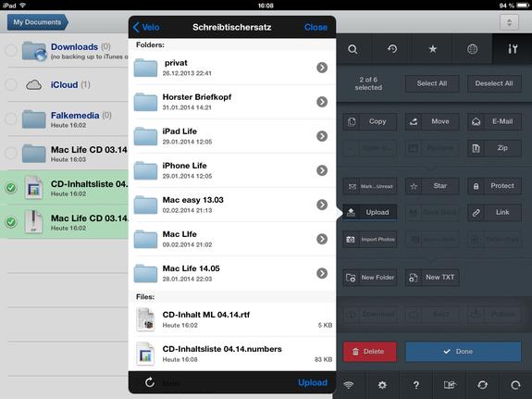Expand the Mac Life 14.05 folder
532x399 pixels.
tap(322, 273)
